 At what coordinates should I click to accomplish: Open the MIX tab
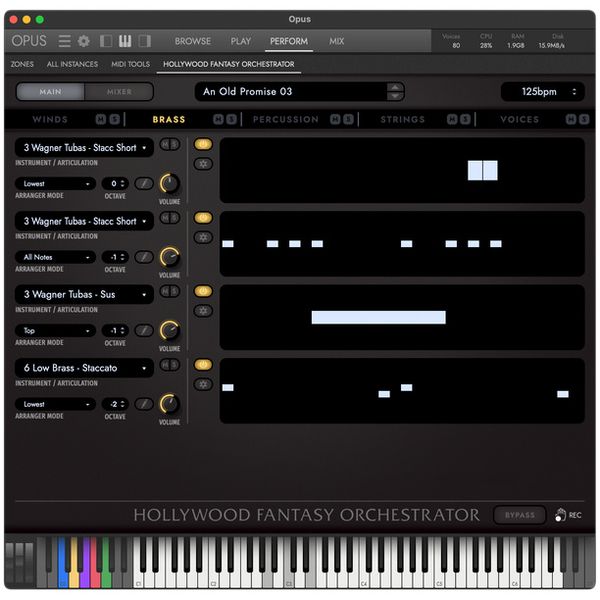pyautogui.click(x=336, y=41)
